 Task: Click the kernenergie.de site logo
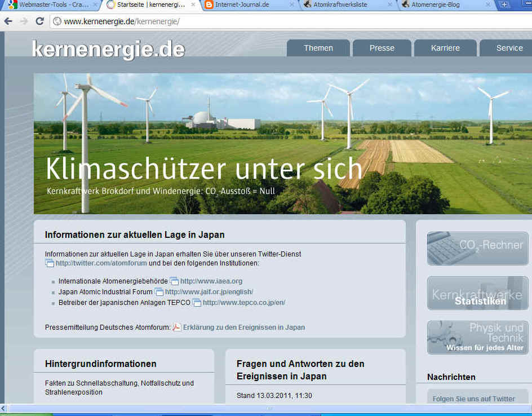[x=108, y=50]
